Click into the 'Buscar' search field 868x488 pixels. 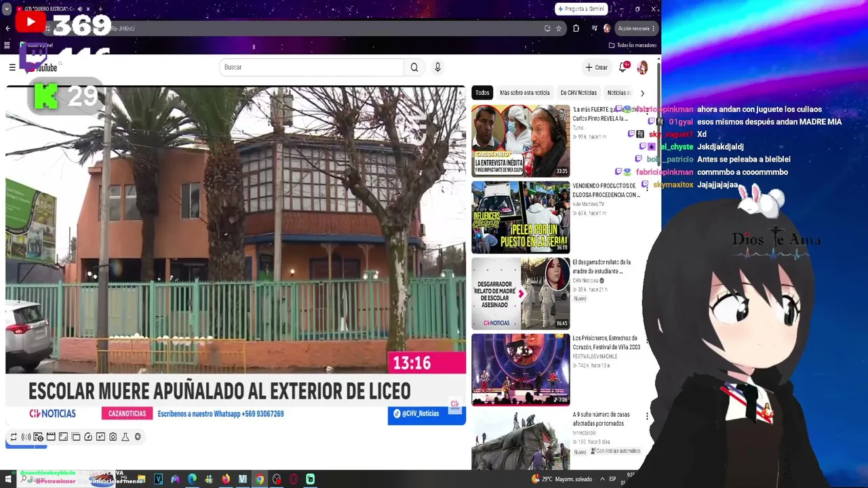click(311, 67)
